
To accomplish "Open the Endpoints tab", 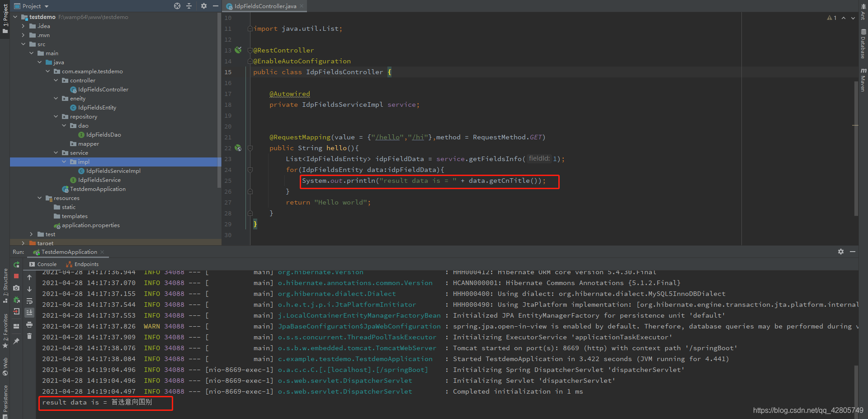I will tap(82, 264).
